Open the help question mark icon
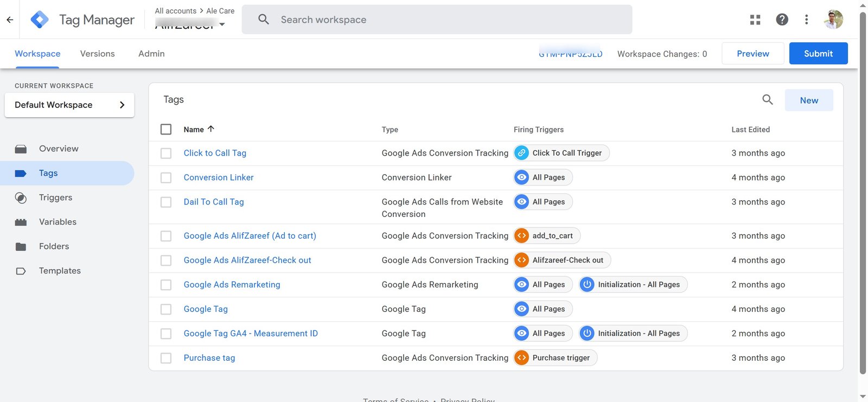This screenshot has width=868, height=402. 782,20
